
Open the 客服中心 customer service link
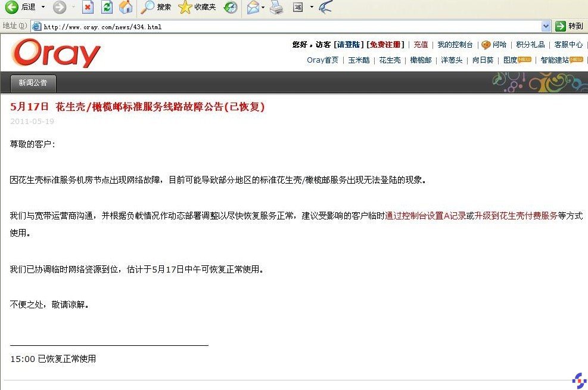tap(568, 45)
